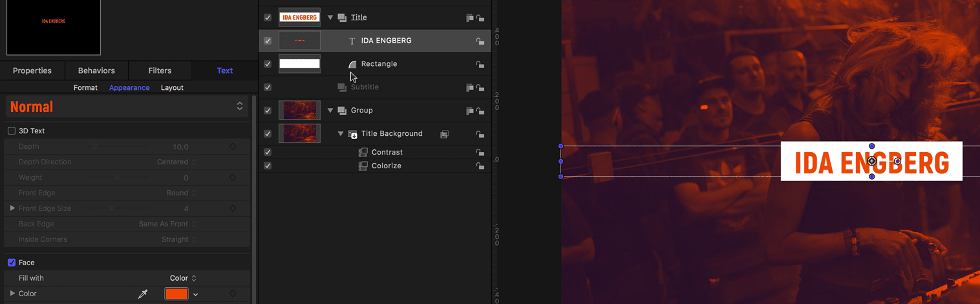Click the text T icon beside IDA ENGBERG

(352, 41)
